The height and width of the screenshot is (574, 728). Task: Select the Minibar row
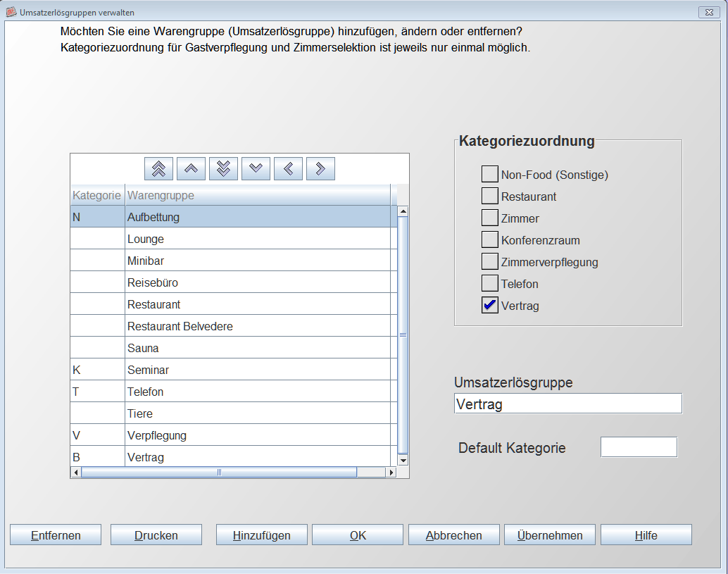[x=234, y=261]
